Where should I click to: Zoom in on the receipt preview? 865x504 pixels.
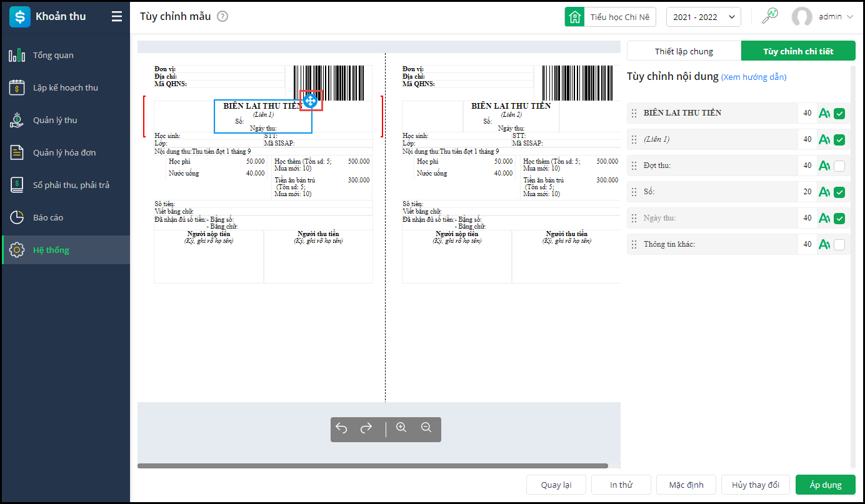coord(401,428)
